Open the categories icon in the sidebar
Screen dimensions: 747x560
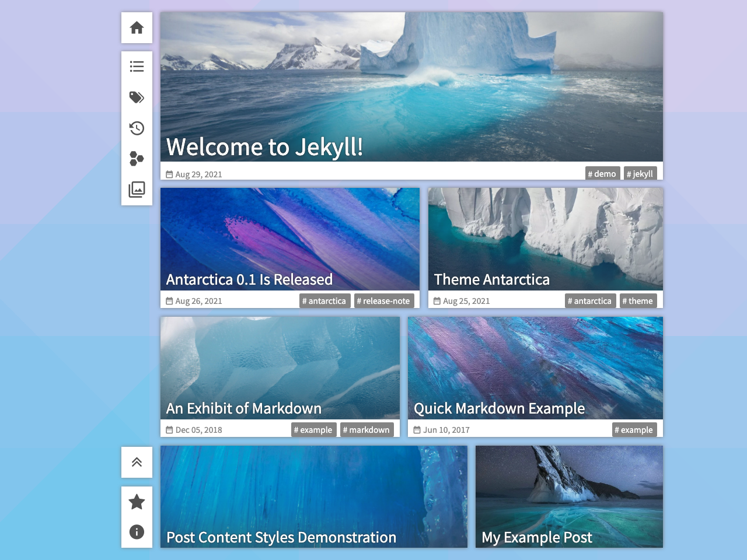[137, 159]
